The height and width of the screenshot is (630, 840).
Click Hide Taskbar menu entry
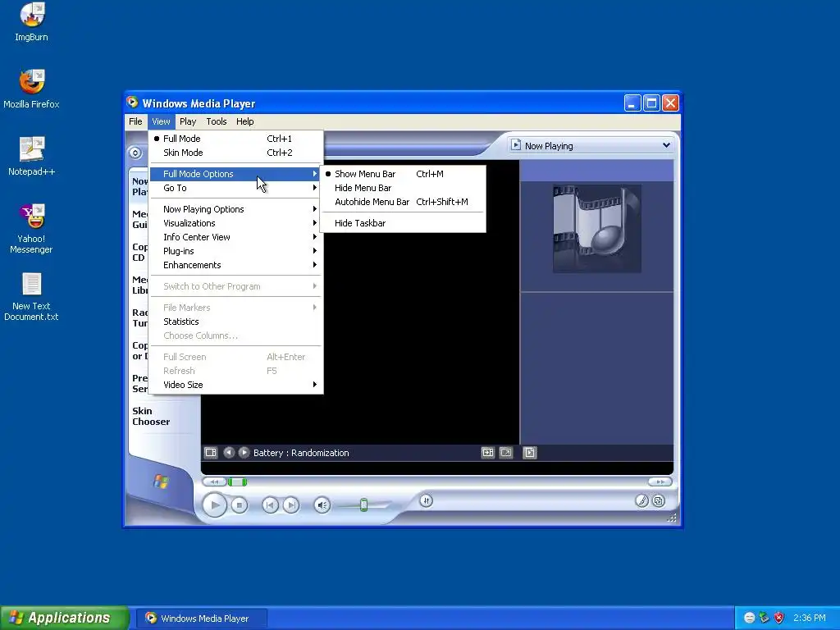[x=402, y=223]
